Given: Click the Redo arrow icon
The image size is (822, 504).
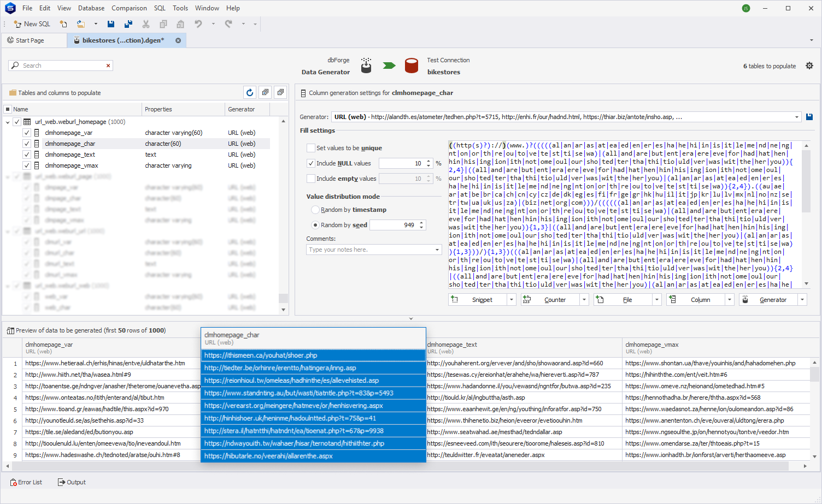Looking at the screenshot, I should click(228, 24).
